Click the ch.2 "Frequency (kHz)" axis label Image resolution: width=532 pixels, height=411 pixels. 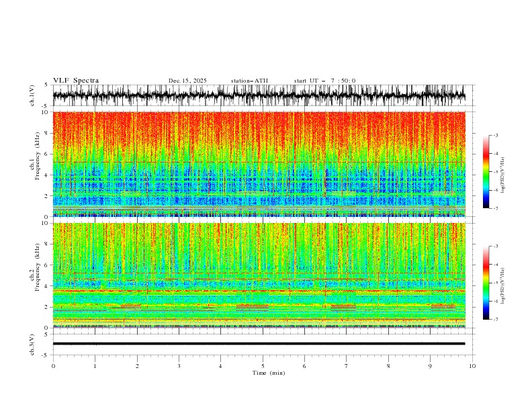(38, 267)
